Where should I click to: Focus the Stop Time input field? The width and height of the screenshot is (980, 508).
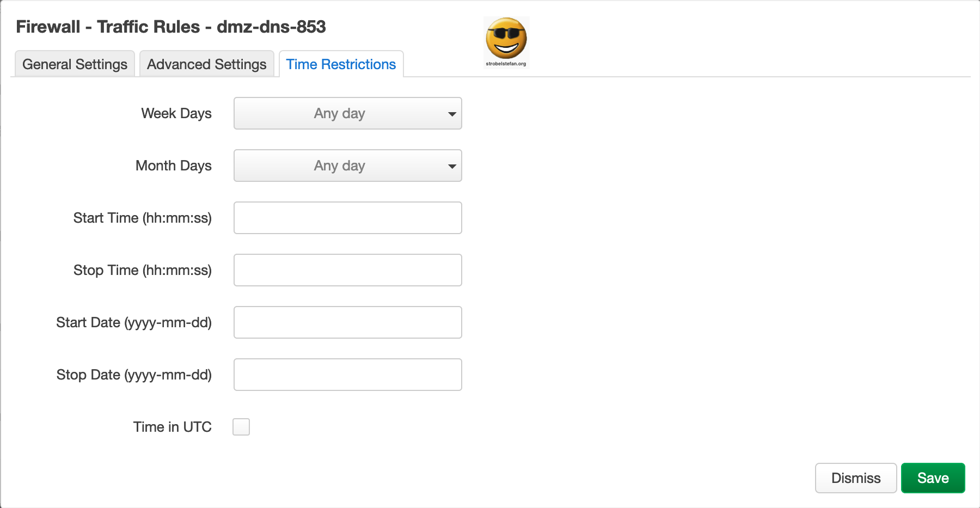point(347,270)
